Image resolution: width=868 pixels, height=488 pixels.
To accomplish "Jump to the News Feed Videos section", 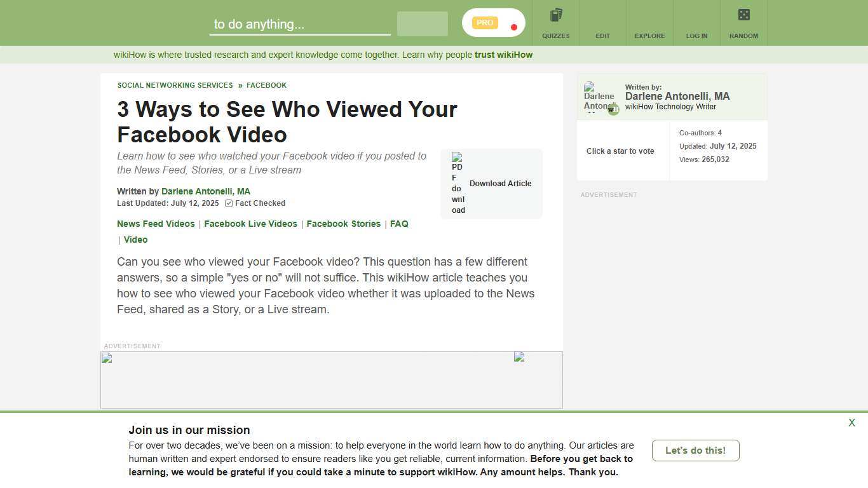I will (156, 224).
